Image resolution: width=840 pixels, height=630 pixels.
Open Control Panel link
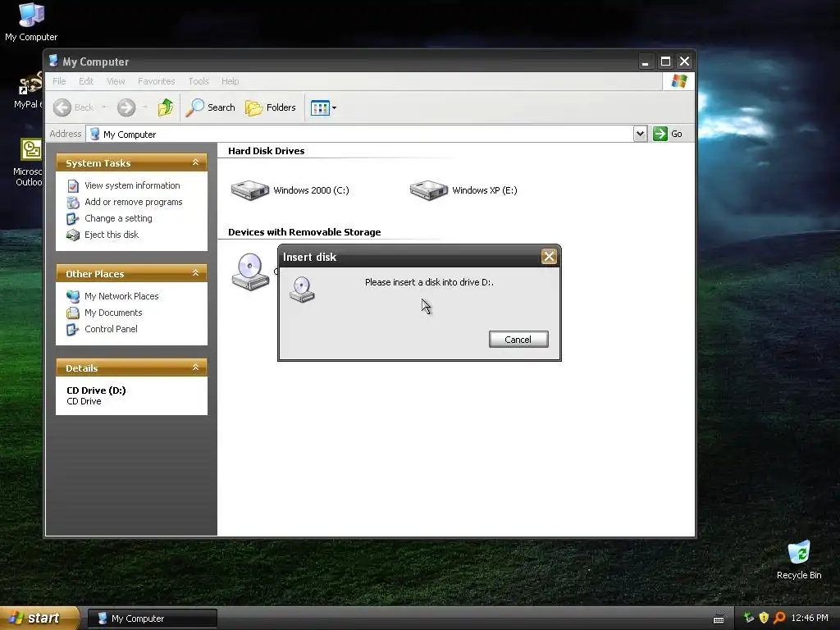[111, 329]
